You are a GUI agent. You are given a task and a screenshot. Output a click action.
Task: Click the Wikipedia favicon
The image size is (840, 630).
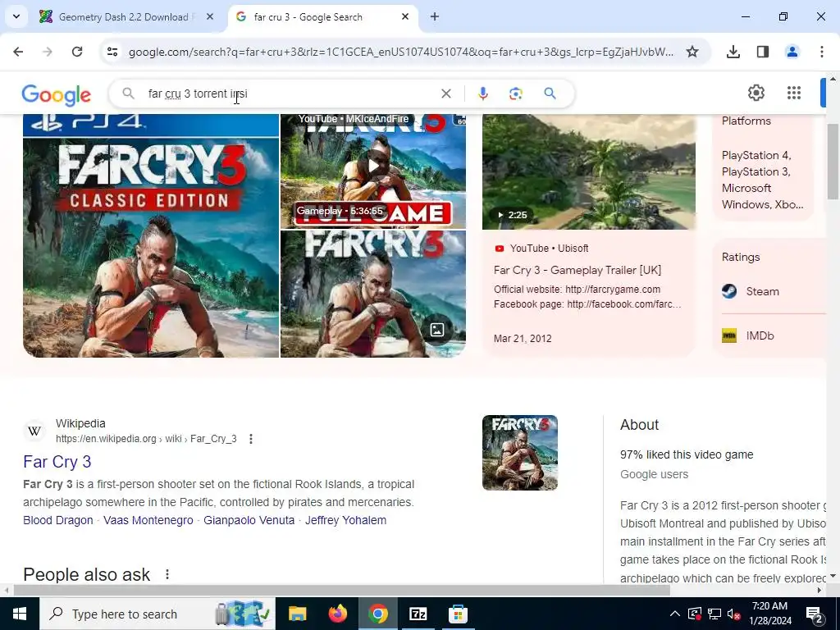tap(34, 431)
